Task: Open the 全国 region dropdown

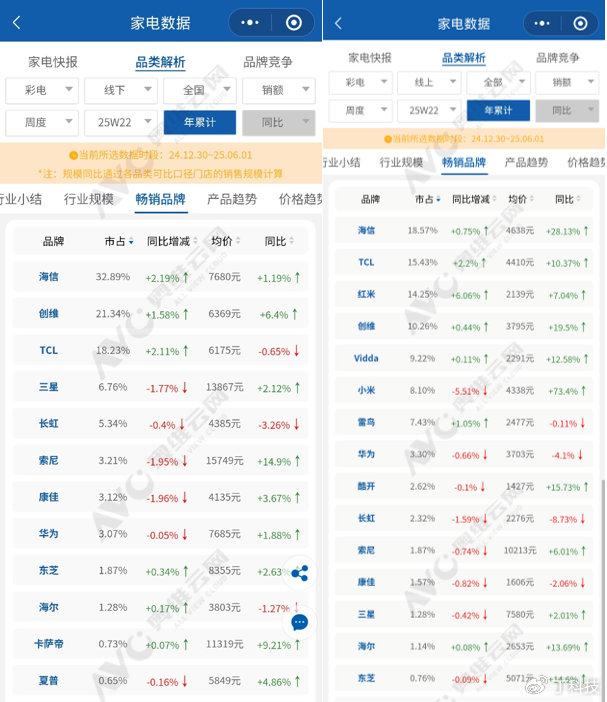Action: click(x=200, y=90)
